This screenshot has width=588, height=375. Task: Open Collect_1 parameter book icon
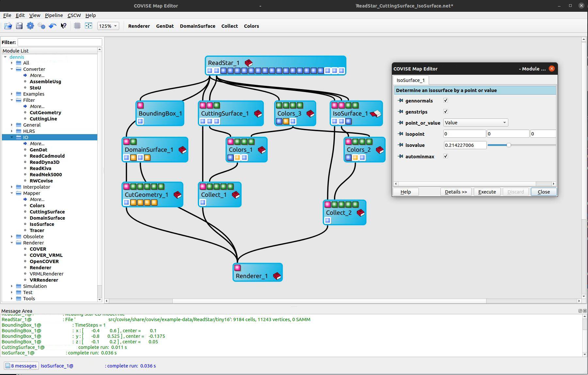pyautogui.click(x=236, y=195)
